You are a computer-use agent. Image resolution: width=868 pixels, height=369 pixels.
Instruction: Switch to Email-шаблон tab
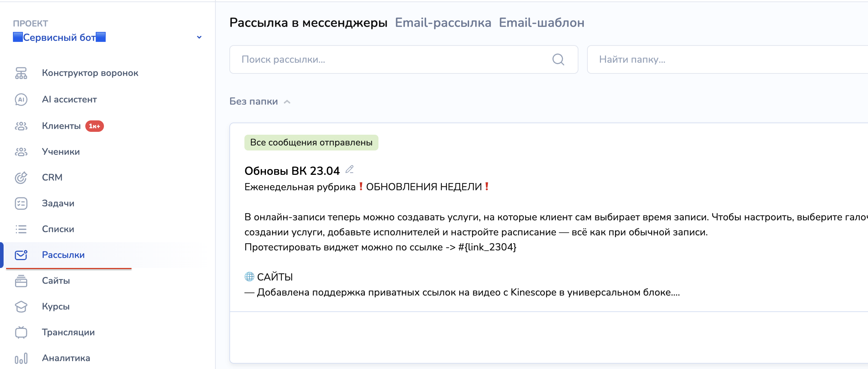(542, 23)
